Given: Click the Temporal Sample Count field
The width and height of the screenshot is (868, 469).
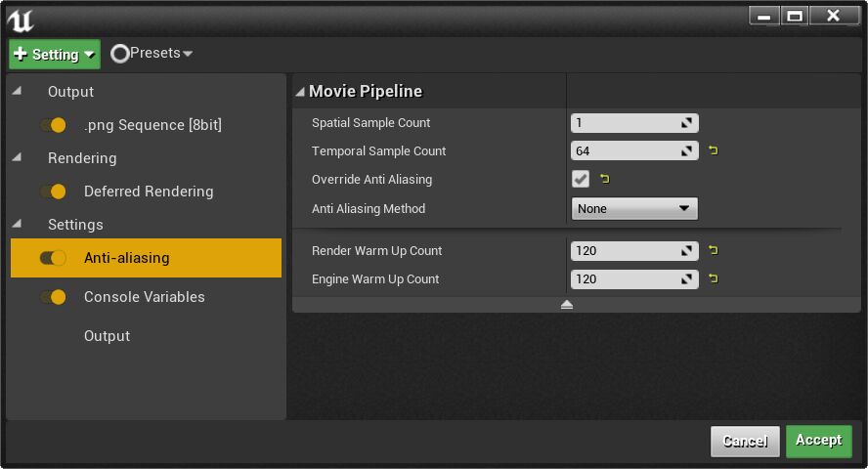Looking at the screenshot, I should (x=634, y=151).
